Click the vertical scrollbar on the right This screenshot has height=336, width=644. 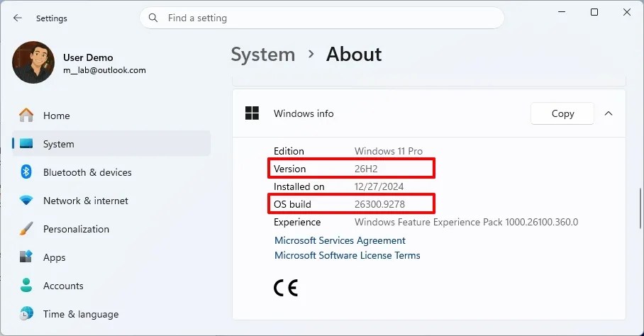(640, 208)
